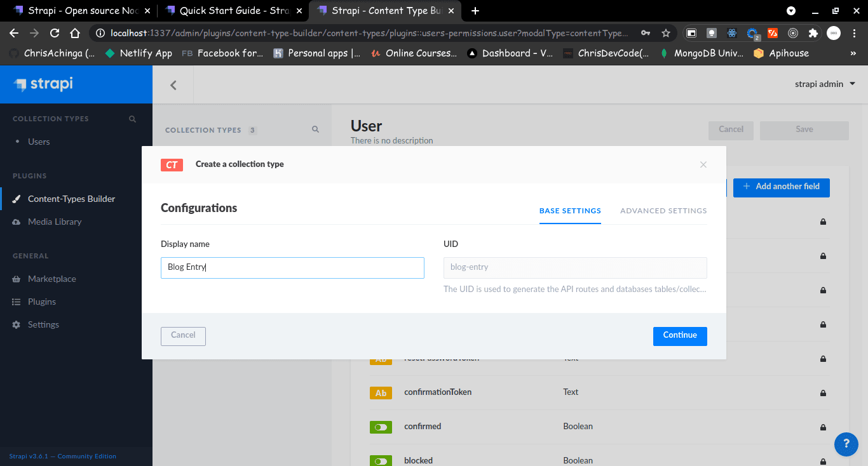This screenshot has width=868, height=466.
Task: Click the blue help question mark button
Action: tap(846, 444)
